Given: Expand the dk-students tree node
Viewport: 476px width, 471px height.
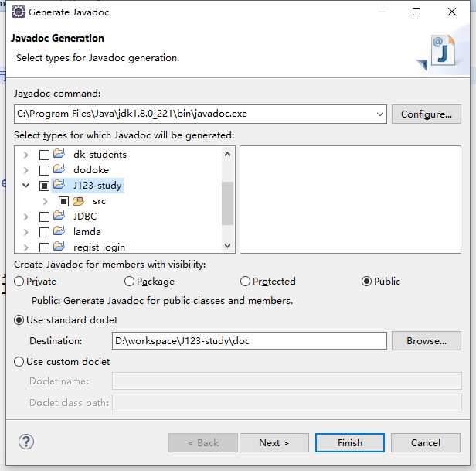Looking at the screenshot, I should pyautogui.click(x=26, y=155).
